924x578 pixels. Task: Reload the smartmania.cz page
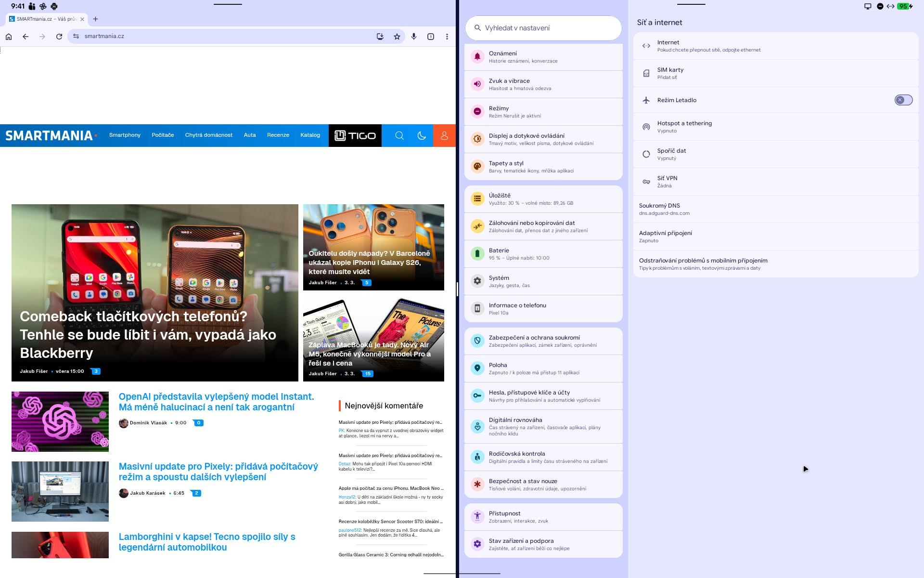tap(59, 36)
